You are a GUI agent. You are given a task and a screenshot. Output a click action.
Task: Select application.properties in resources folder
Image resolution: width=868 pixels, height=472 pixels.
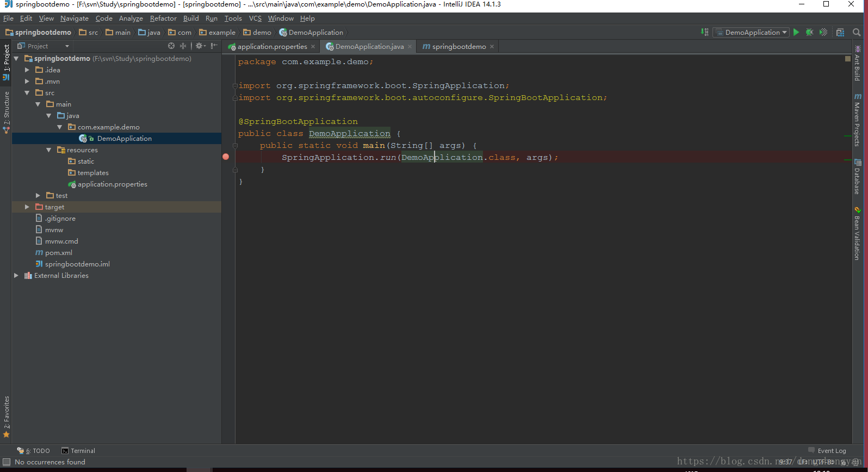(113, 184)
